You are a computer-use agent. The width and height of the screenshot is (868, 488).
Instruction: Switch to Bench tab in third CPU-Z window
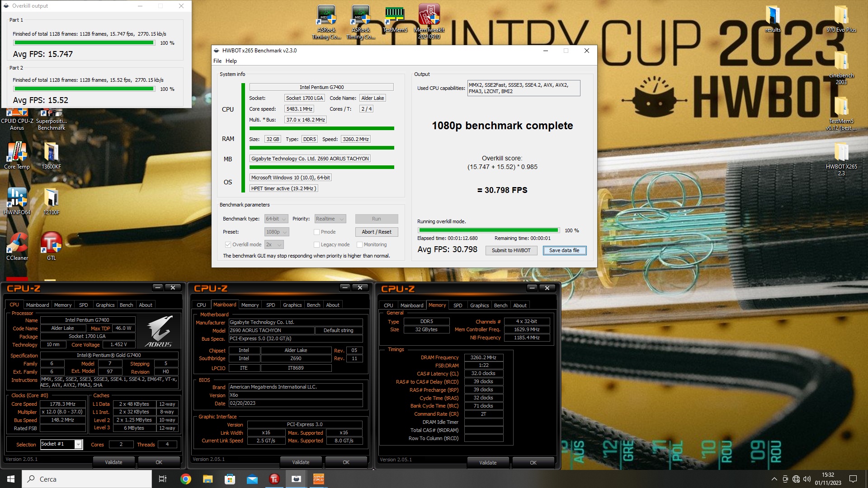pyautogui.click(x=500, y=305)
